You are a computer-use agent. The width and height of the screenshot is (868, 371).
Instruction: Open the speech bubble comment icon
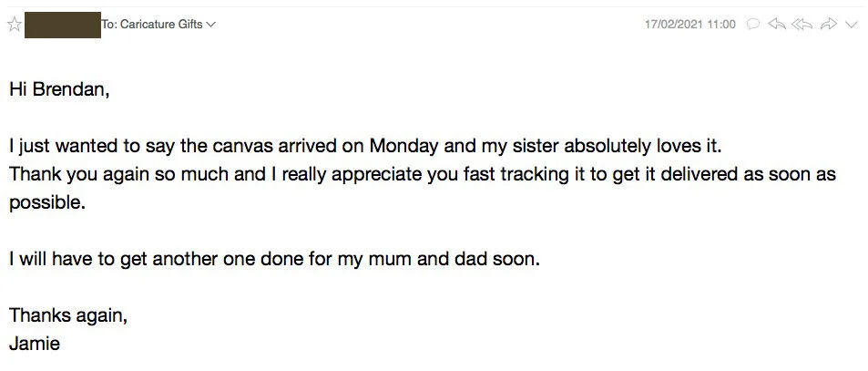(753, 24)
